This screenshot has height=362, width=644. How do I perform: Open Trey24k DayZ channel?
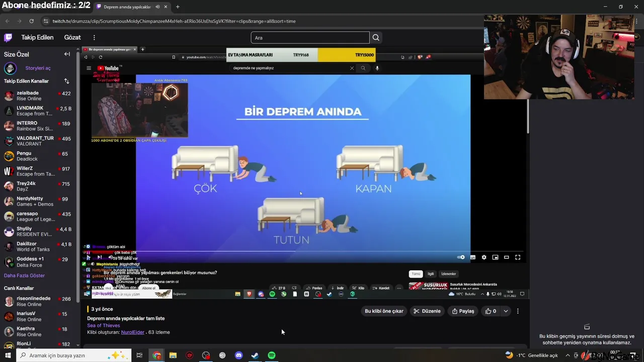pyautogui.click(x=38, y=186)
